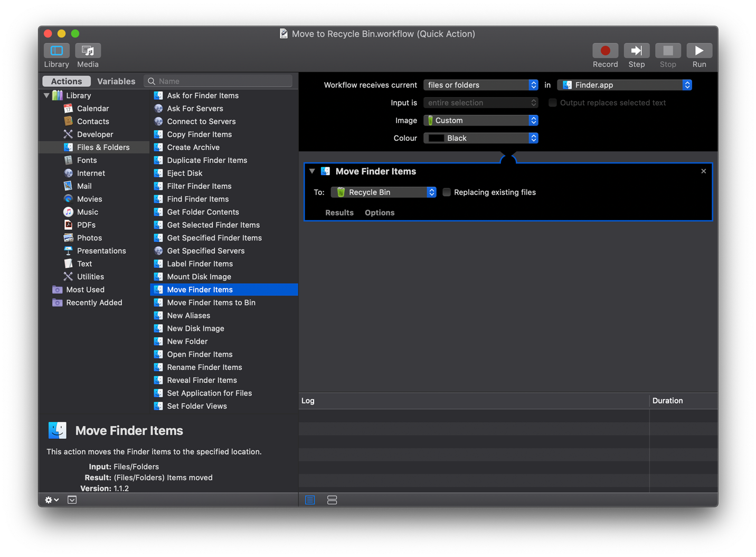This screenshot has width=756, height=557.
Task: Select Move Finder Items to Bin action
Action: pos(224,302)
